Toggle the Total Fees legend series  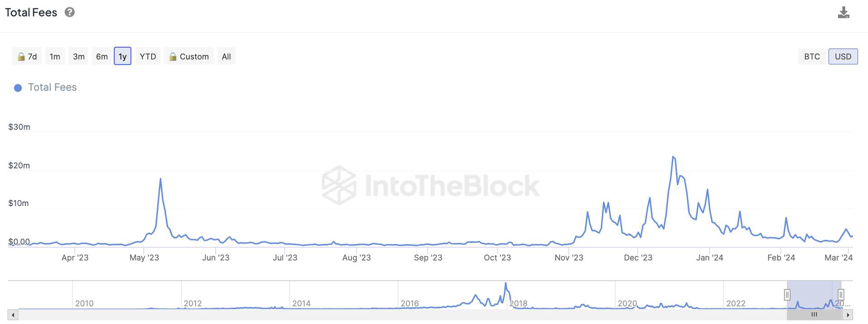click(52, 88)
